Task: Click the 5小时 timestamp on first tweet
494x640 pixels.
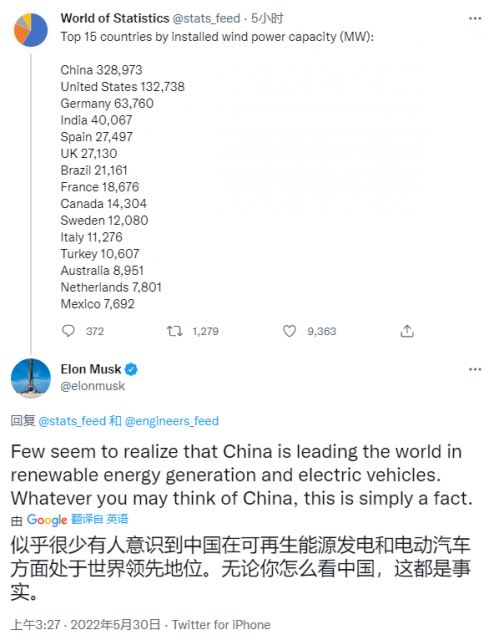Action: pos(267,18)
